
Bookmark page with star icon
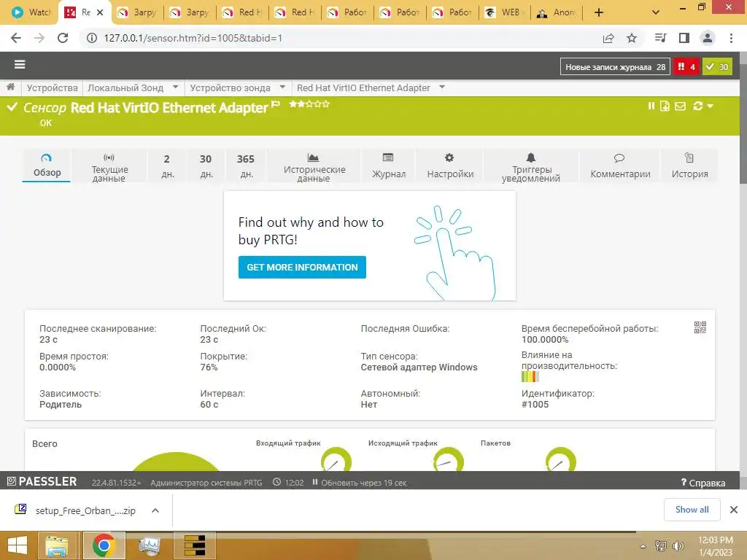(x=632, y=38)
